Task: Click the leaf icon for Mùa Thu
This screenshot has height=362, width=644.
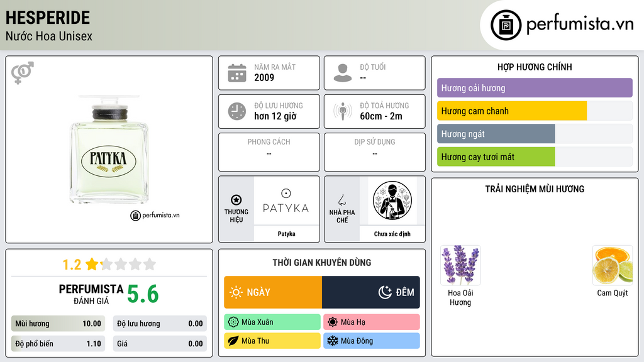Action: (233, 341)
